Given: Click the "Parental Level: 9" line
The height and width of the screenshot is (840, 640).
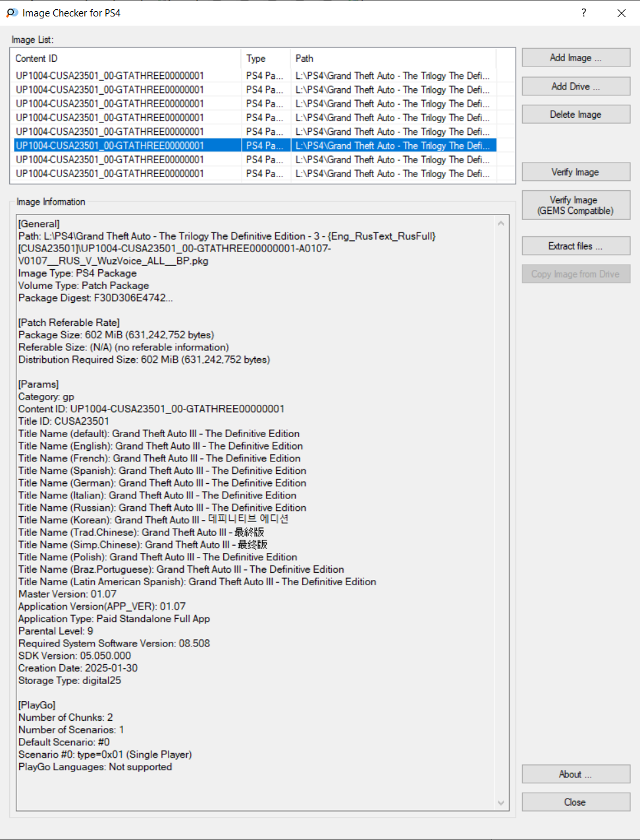Looking at the screenshot, I should click(x=56, y=631).
